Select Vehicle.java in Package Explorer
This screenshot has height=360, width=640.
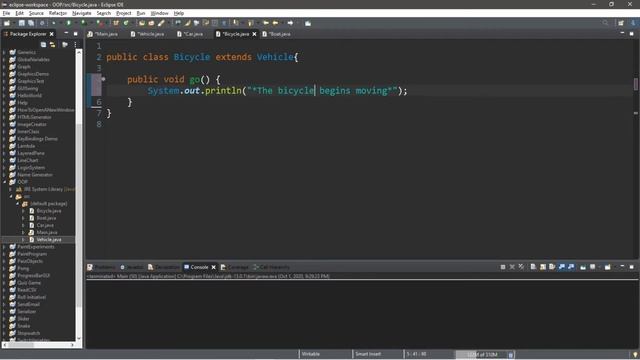[x=49, y=240]
